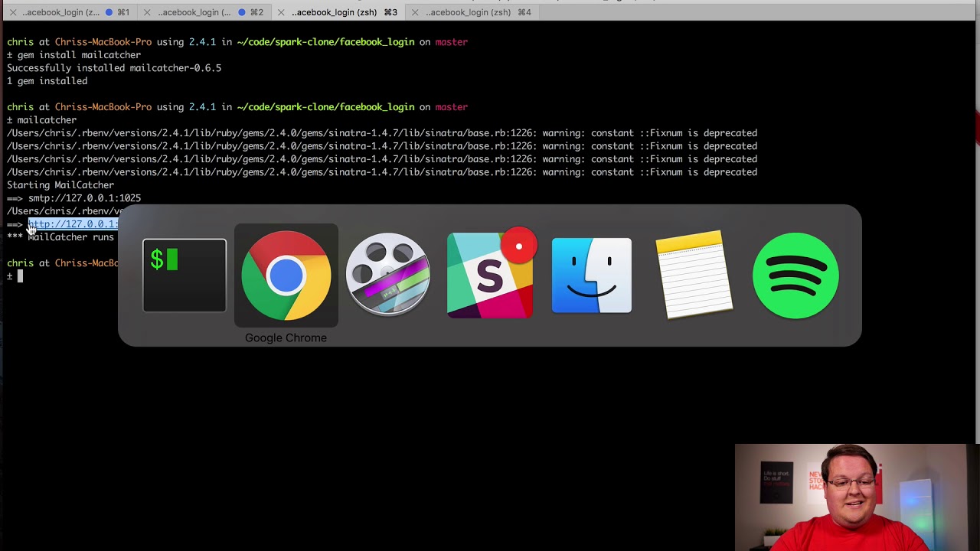Select Spotify in the app switcher
The image size is (980, 551).
pyautogui.click(x=795, y=275)
